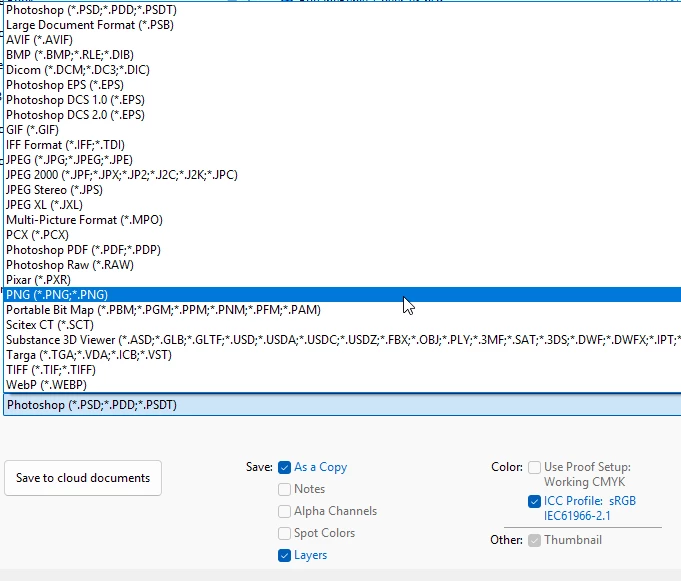681x581 pixels.
Task: Select WebP (*.WEBP) format
Action: [x=342, y=384]
